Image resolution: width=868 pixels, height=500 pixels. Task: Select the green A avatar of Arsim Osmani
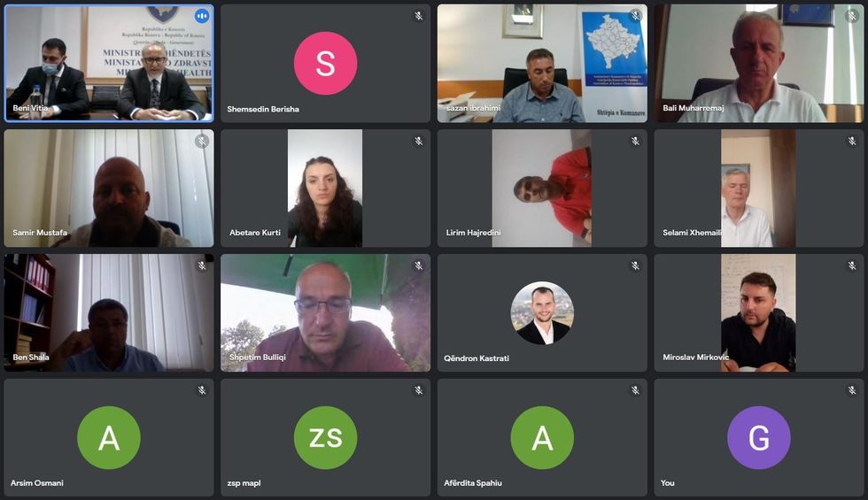[x=109, y=437]
